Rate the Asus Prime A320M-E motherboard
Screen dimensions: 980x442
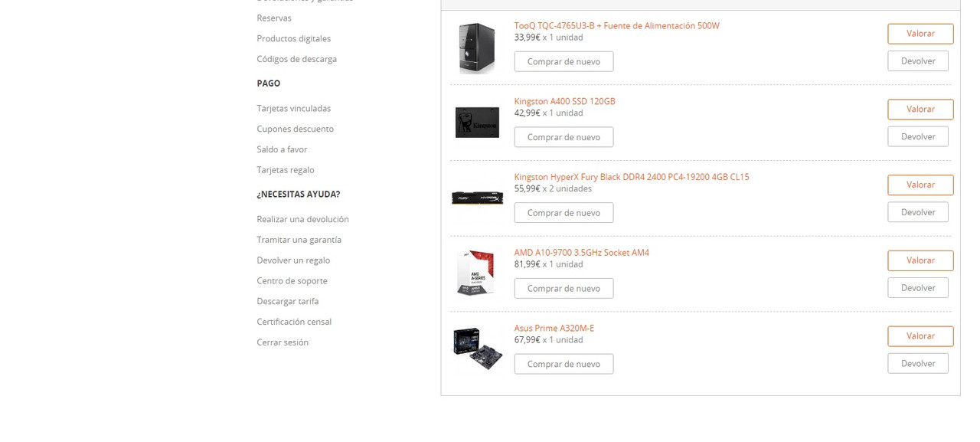pyautogui.click(x=920, y=336)
